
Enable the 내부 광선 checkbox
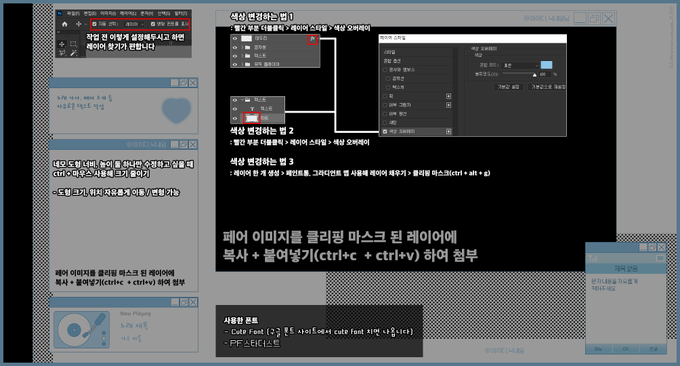[385, 114]
